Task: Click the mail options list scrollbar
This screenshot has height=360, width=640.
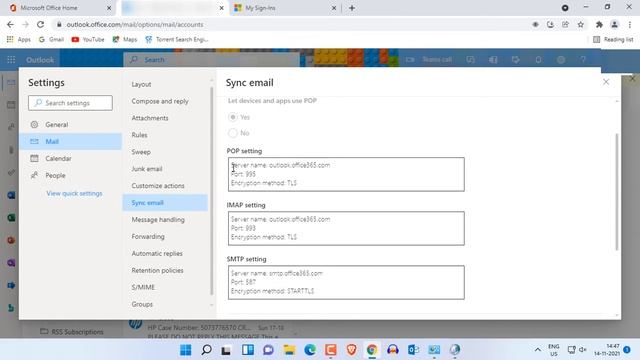Action: [x=211, y=191]
